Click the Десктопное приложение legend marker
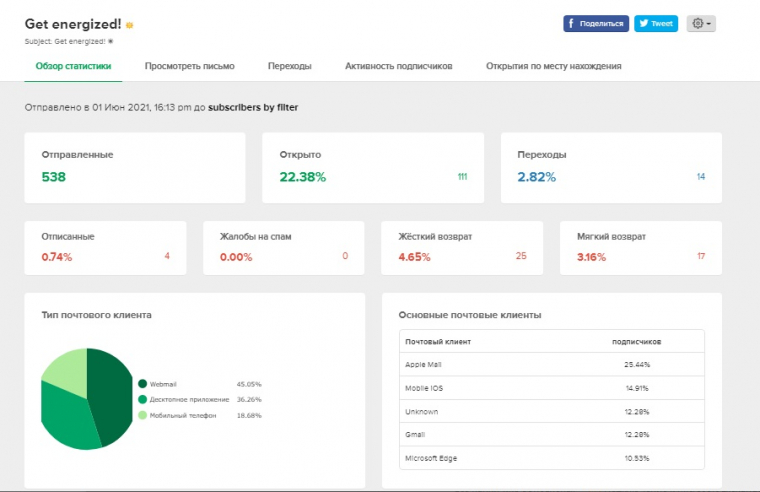760x492 pixels. [x=143, y=399]
